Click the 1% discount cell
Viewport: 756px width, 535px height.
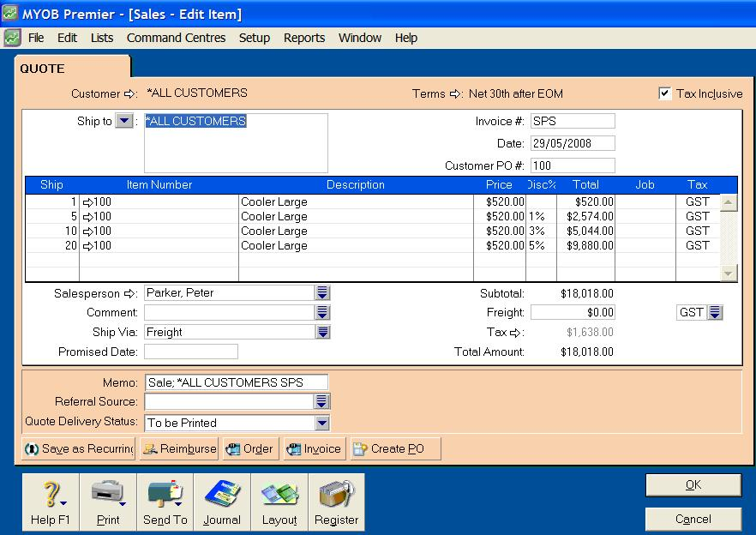coord(541,217)
